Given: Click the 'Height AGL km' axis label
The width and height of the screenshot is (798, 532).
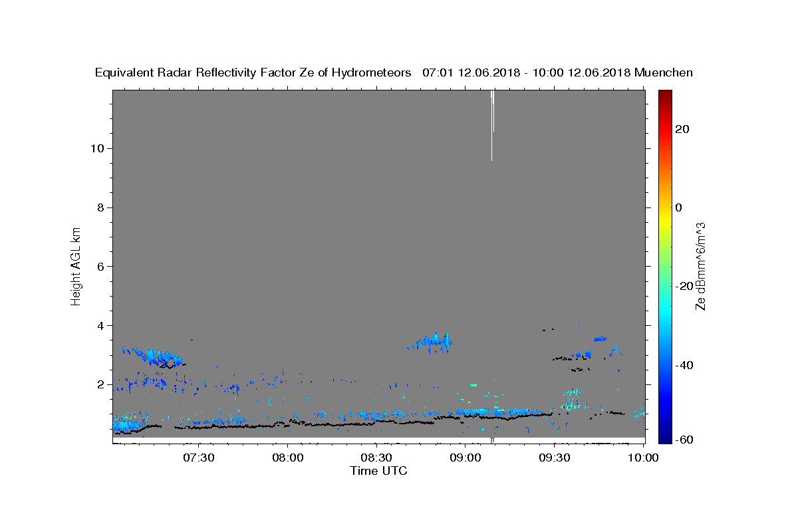Looking at the screenshot, I should [76, 266].
